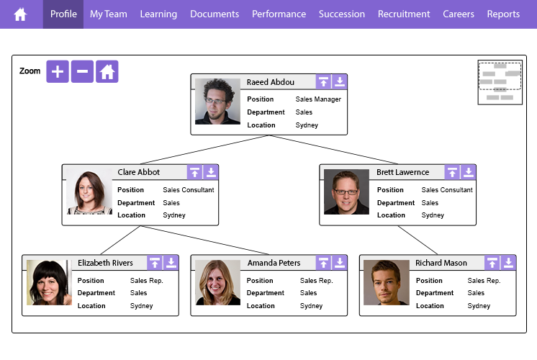
Task: Click Brett Lawernce's photo
Action: [347, 192]
